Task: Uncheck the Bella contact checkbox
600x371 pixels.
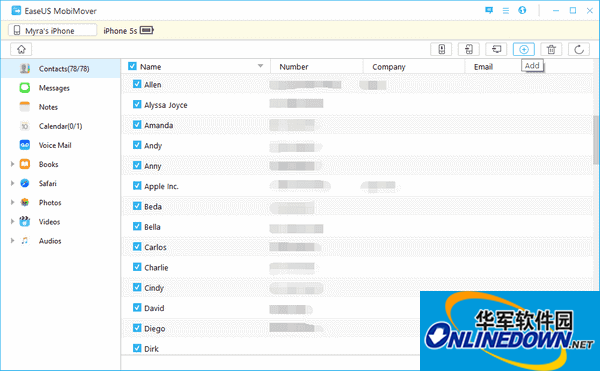Action: coord(137,226)
